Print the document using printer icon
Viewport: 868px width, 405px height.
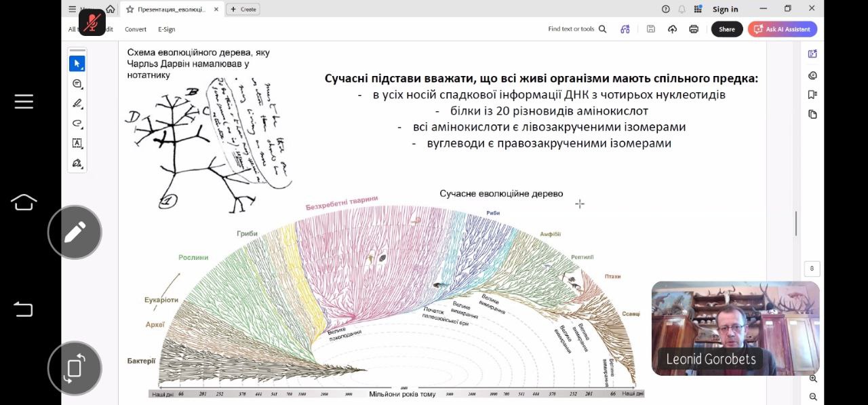point(693,29)
